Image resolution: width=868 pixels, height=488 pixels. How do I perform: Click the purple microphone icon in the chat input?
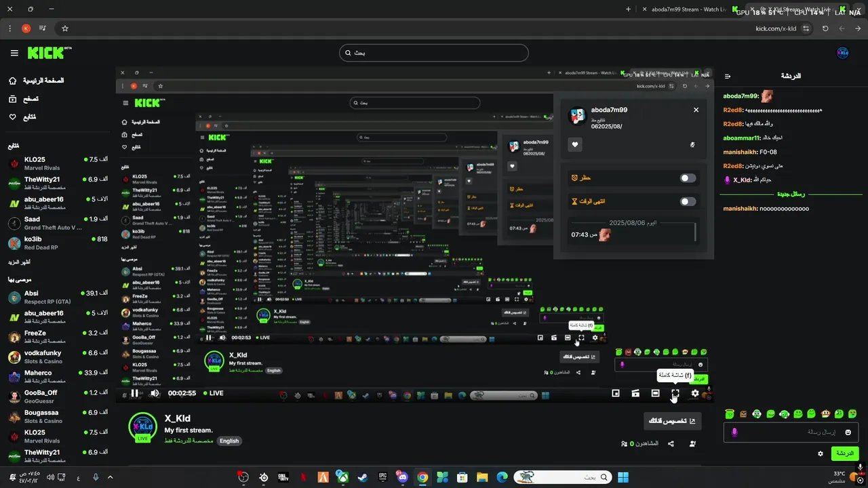[x=734, y=432]
